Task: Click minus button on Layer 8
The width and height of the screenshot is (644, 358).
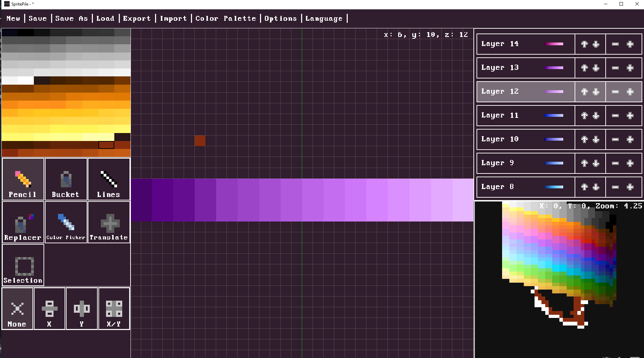Action: click(x=615, y=187)
